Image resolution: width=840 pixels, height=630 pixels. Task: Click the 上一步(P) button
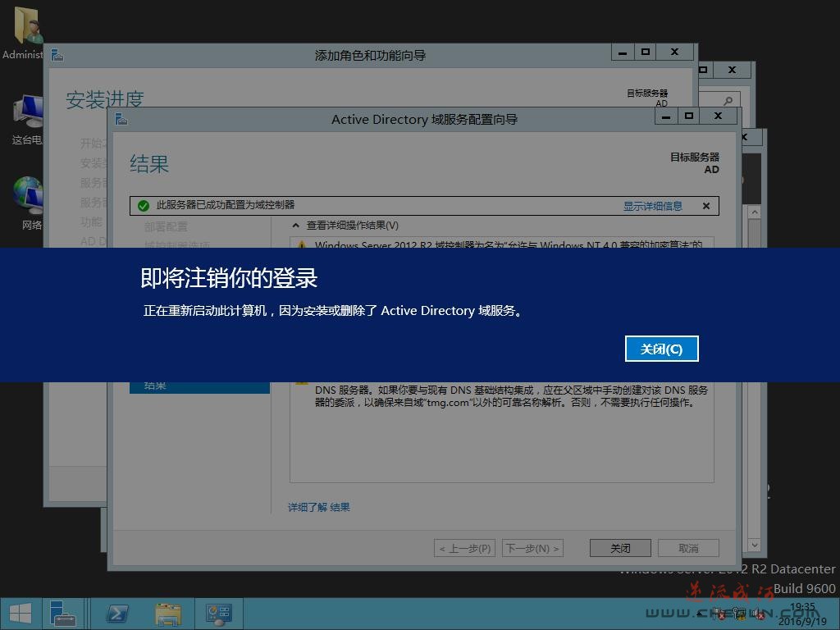coord(464,548)
